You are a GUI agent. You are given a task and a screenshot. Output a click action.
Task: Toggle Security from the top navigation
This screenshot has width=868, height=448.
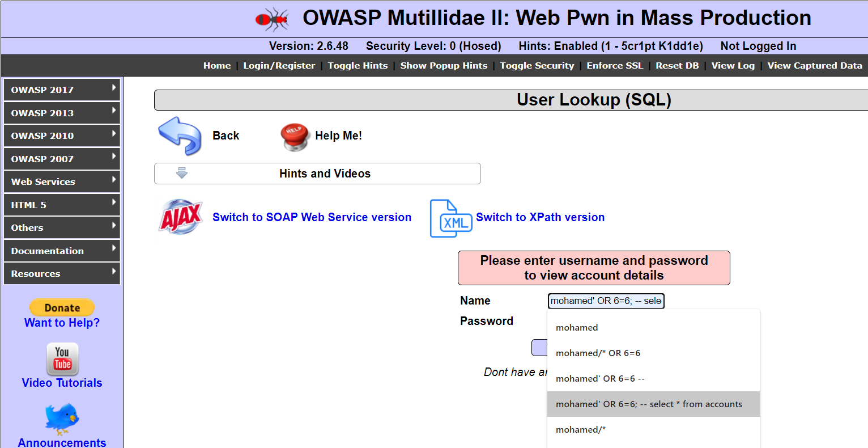[537, 65]
